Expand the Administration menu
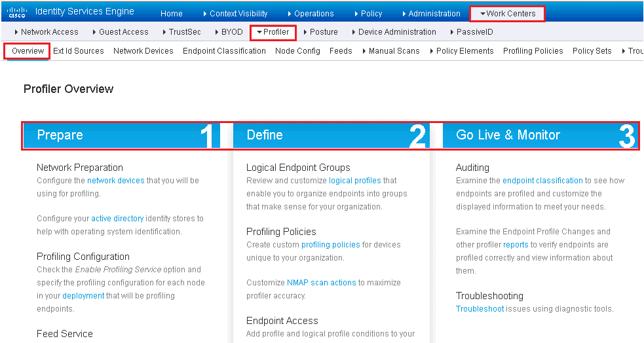The height and width of the screenshot is (343, 644). click(431, 14)
